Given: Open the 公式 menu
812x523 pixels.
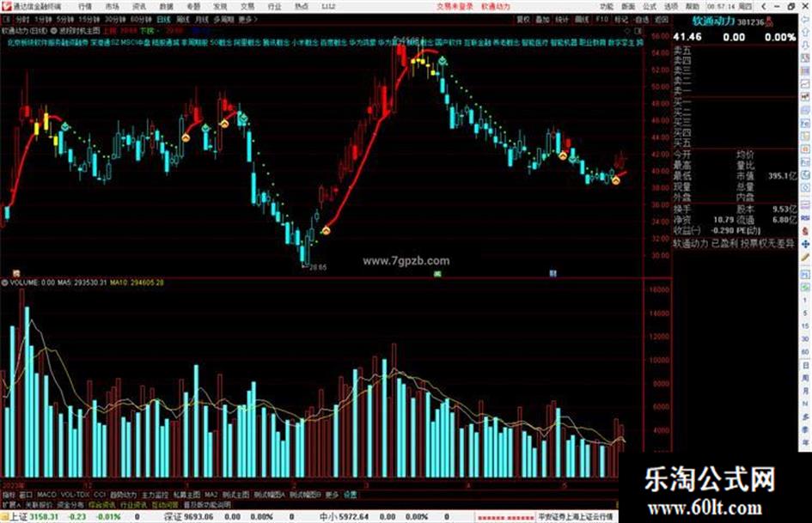Looking at the screenshot, I should [x=650, y=7].
